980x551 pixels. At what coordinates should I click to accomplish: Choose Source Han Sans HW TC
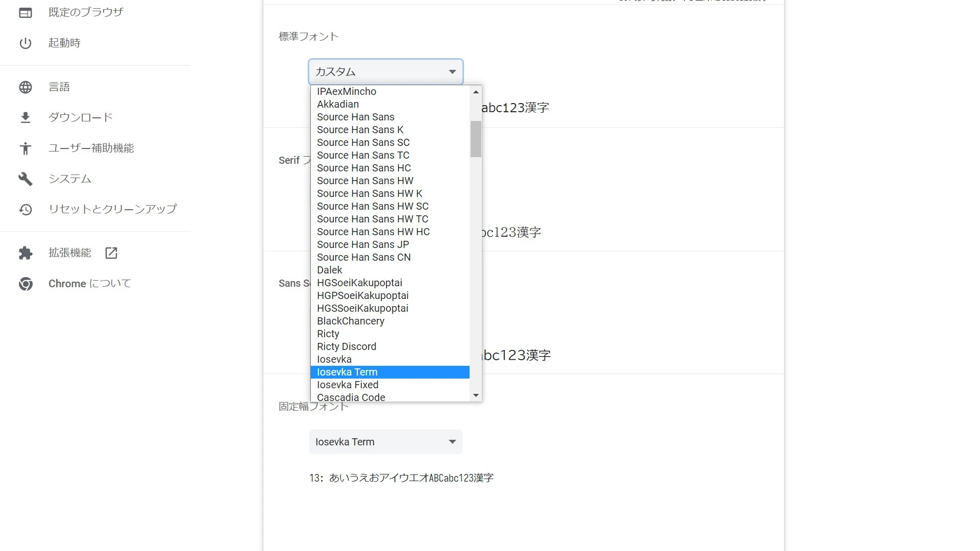[x=390, y=219]
